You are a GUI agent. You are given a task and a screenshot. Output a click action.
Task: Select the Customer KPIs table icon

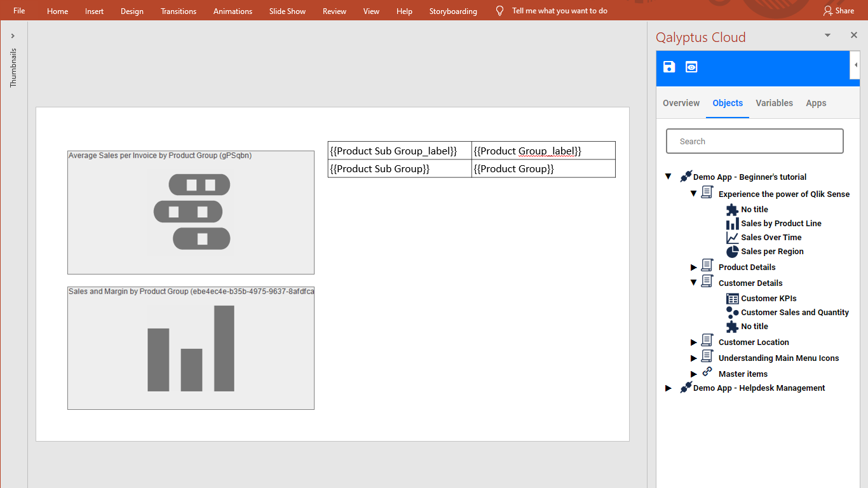coord(732,299)
